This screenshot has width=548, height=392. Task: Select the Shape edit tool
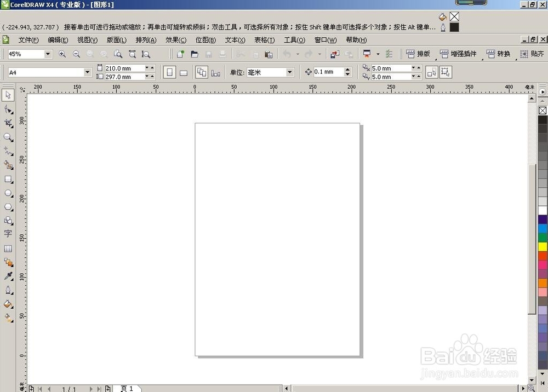pyautogui.click(x=8, y=109)
